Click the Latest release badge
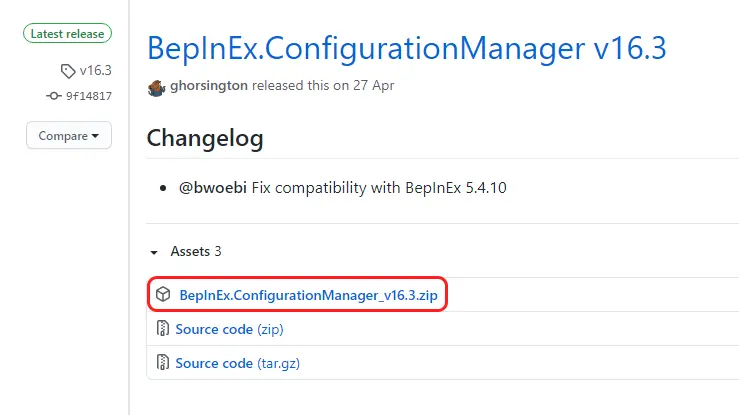 pyautogui.click(x=67, y=33)
